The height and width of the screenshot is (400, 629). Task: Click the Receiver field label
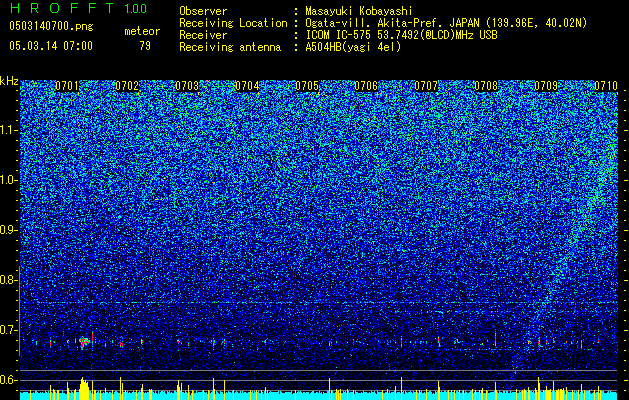(203, 35)
